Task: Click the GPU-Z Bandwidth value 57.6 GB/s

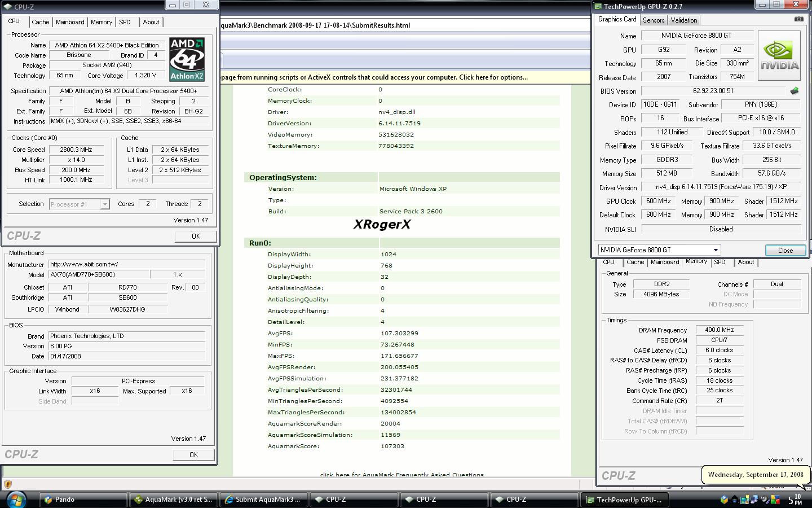Action: tap(772, 173)
